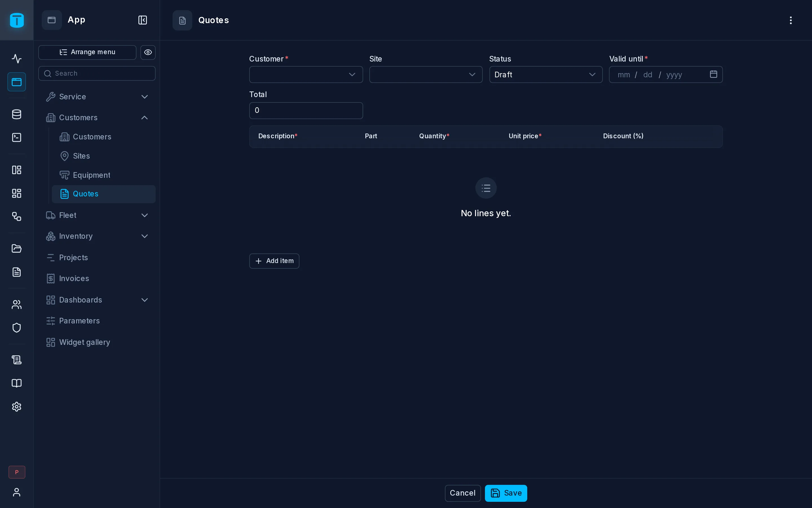Viewport: 812px width, 508px height.
Task: Open the calendar picker for Valid until
Action: [713, 74]
